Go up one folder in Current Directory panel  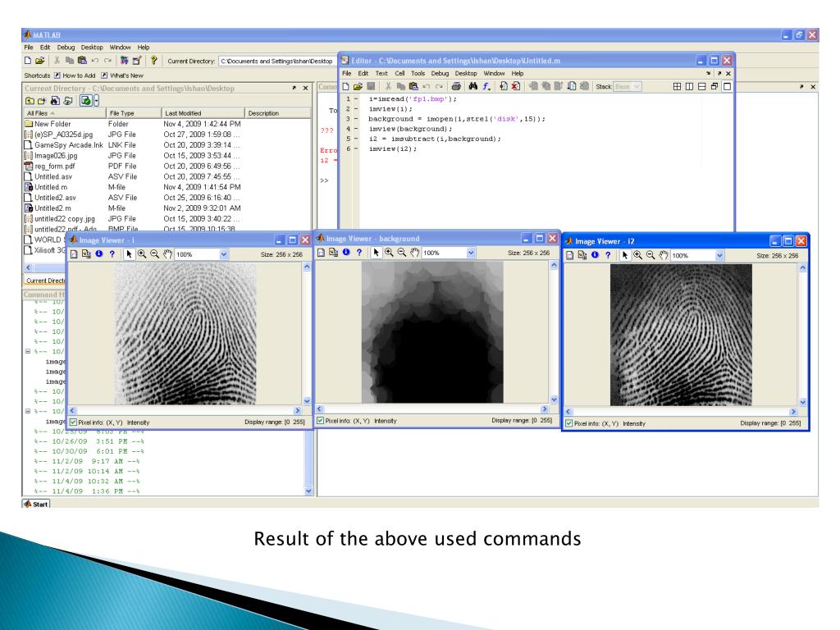pos(30,101)
